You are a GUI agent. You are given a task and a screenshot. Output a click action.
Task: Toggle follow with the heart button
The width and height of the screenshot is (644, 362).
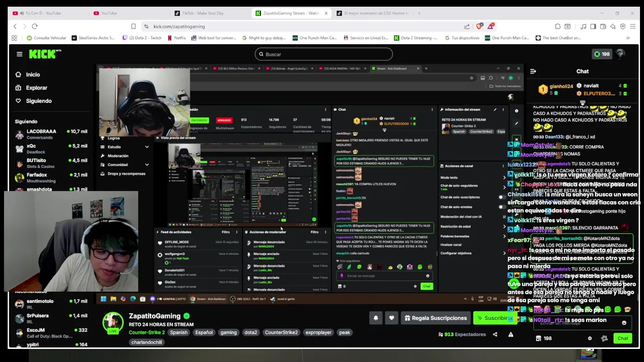(391, 318)
